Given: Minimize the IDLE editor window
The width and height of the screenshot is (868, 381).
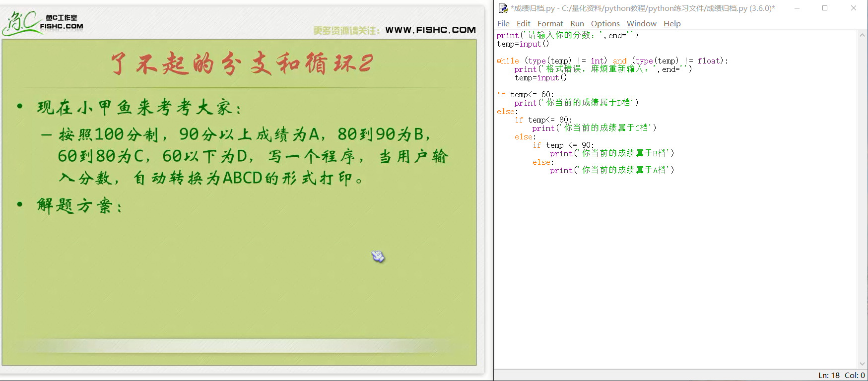Looking at the screenshot, I should coord(797,8).
